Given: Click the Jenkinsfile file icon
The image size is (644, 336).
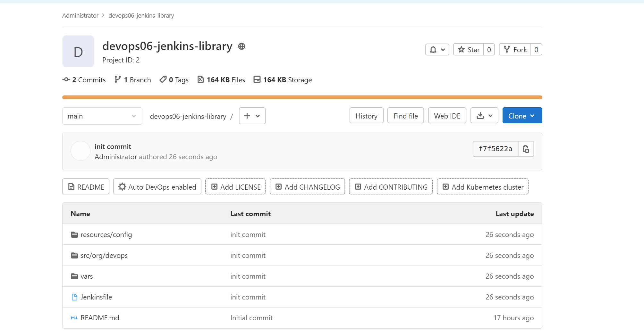Looking at the screenshot, I should pos(74,297).
